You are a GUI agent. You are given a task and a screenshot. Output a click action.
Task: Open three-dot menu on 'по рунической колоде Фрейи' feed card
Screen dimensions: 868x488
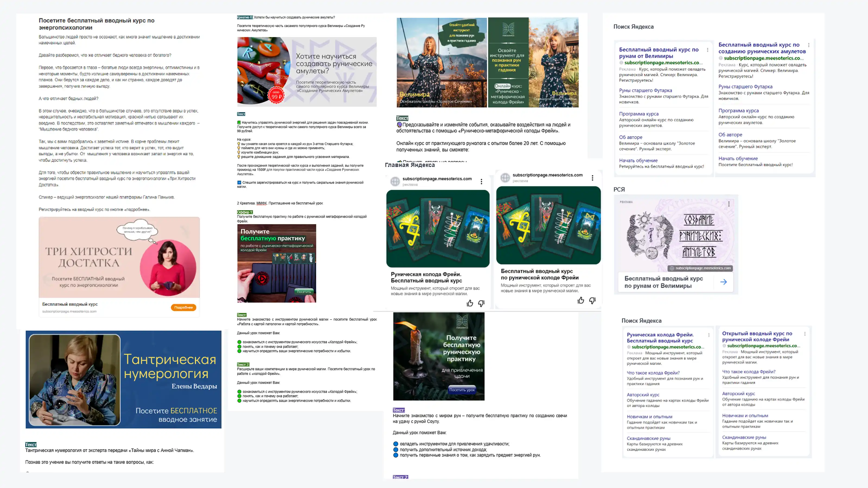[x=592, y=178]
